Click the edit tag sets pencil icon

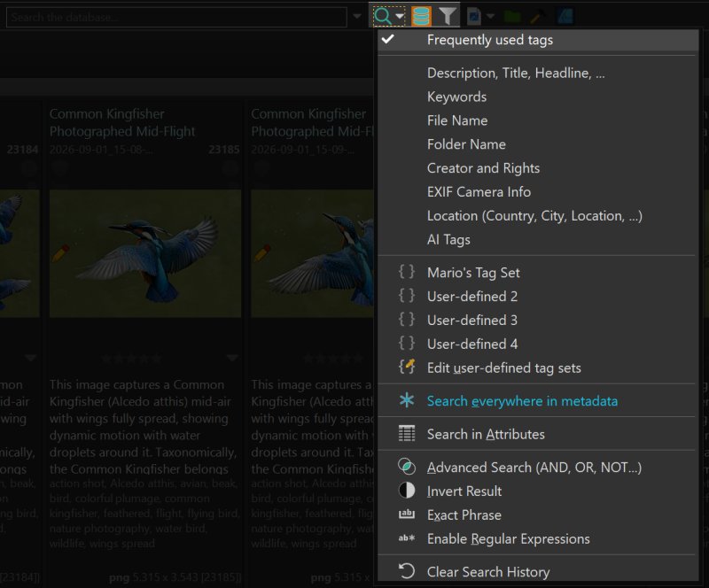407,367
